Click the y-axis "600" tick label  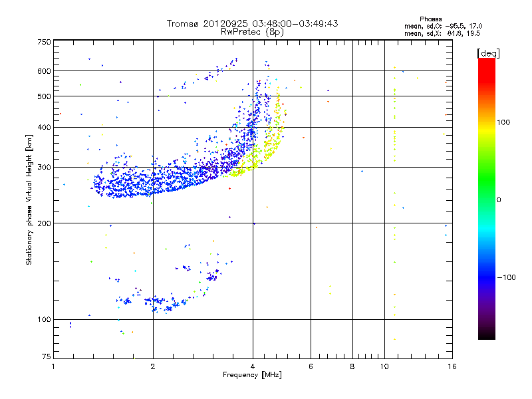[x=44, y=71]
